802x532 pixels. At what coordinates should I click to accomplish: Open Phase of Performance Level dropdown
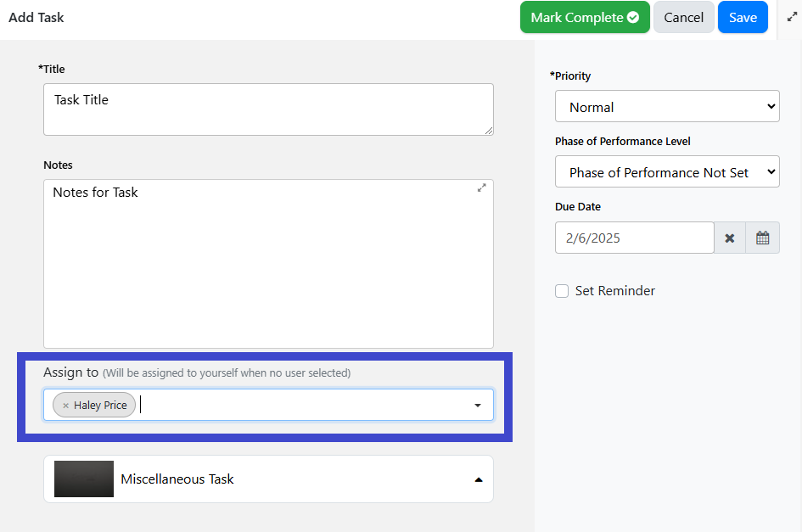tap(667, 172)
